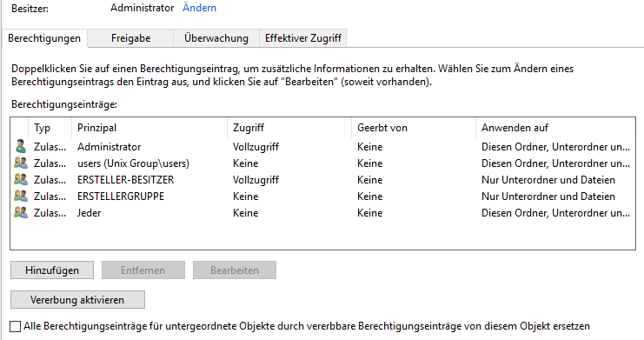This screenshot has height=340, width=644.
Task: Select the Administrator permission entry
Action: click(x=322, y=147)
